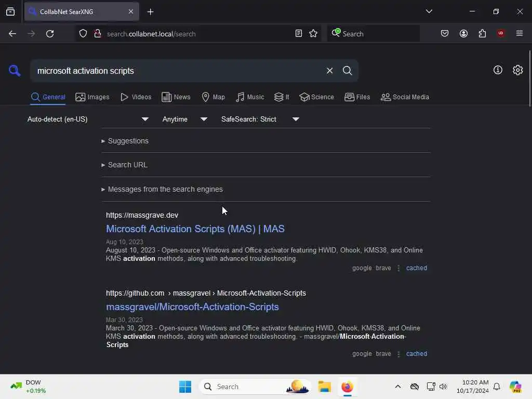The height and width of the screenshot is (399, 532).
Task: Show the list all tabs chevron
Action: click(429, 11)
